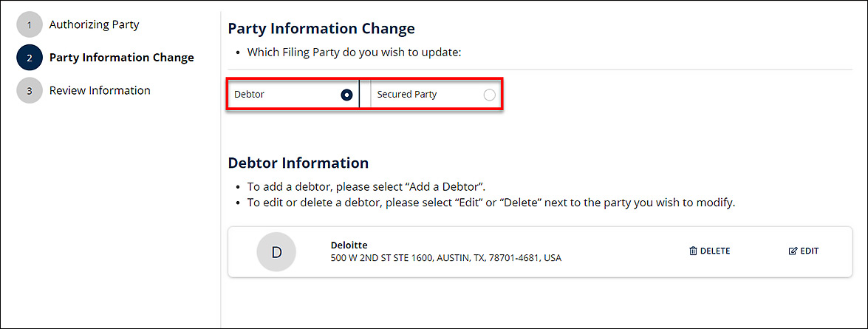The image size is (868, 329).
Task: Open the Review Information step
Action: click(100, 90)
